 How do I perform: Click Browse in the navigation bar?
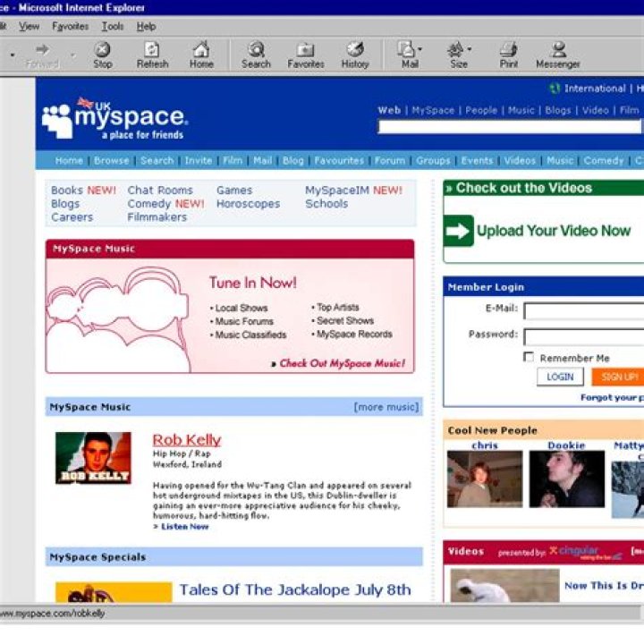click(x=111, y=160)
